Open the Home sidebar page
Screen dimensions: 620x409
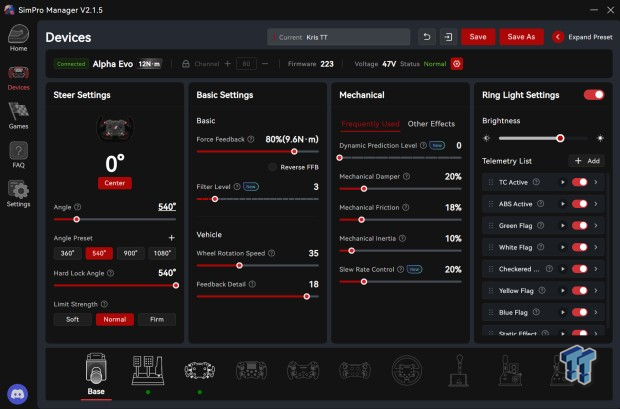tap(19, 38)
